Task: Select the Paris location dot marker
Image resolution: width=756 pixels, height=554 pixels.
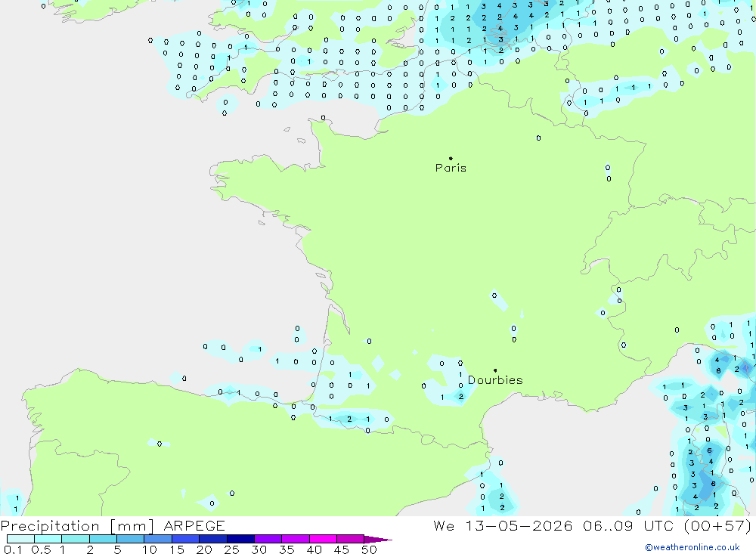Action: (451, 158)
